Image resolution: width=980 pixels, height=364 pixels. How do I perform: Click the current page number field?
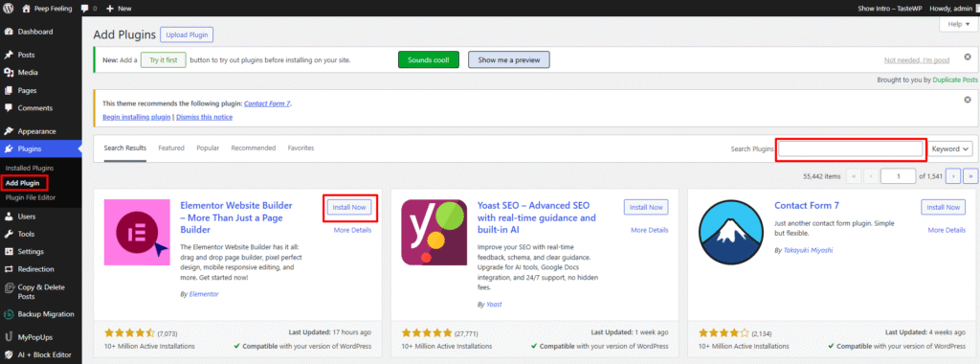898,176
